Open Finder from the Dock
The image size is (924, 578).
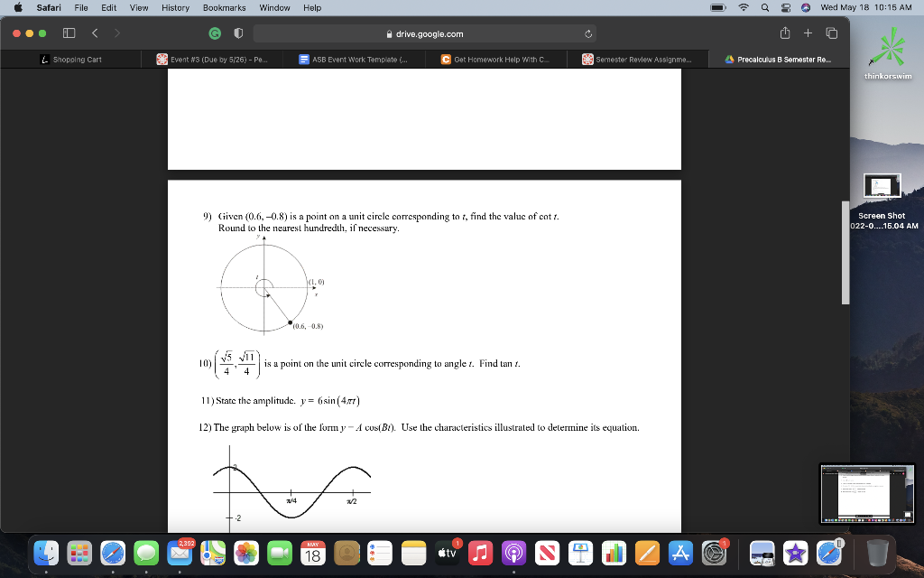coord(46,554)
